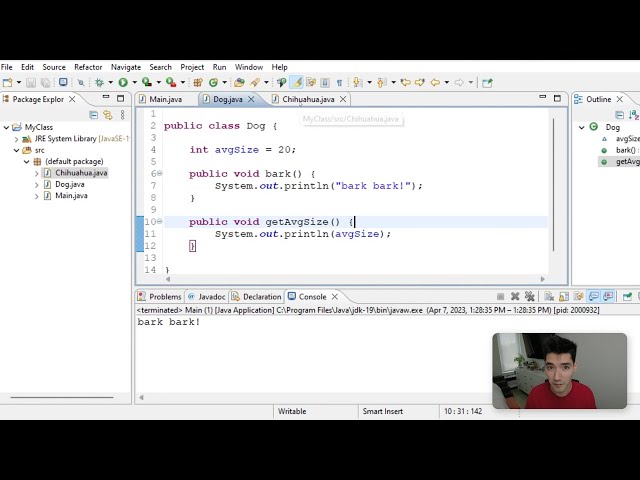Click the green Run button

click(x=123, y=82)
